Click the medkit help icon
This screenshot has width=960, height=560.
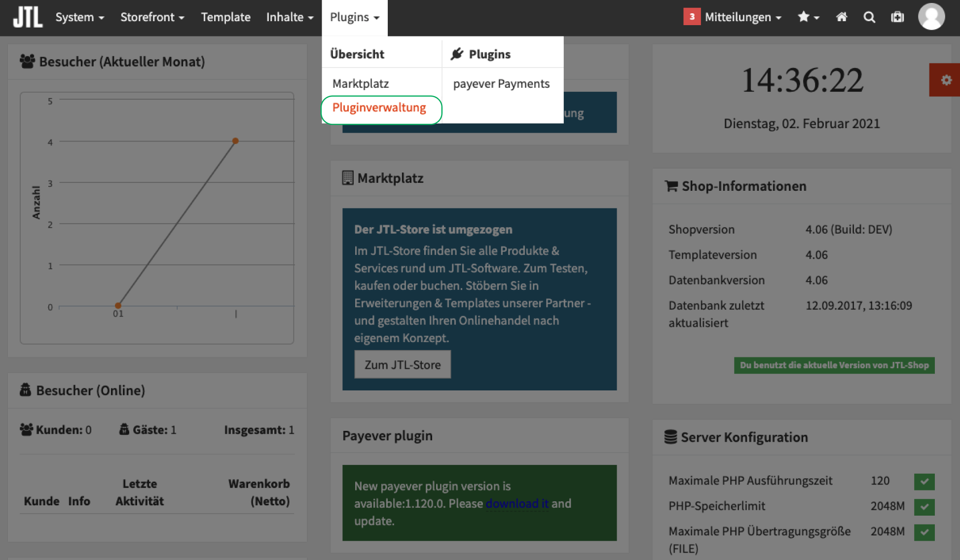[897, 17]
